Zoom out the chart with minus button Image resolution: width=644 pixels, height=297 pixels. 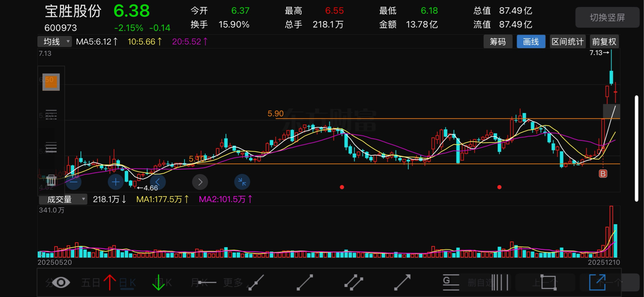click(73, 182)
